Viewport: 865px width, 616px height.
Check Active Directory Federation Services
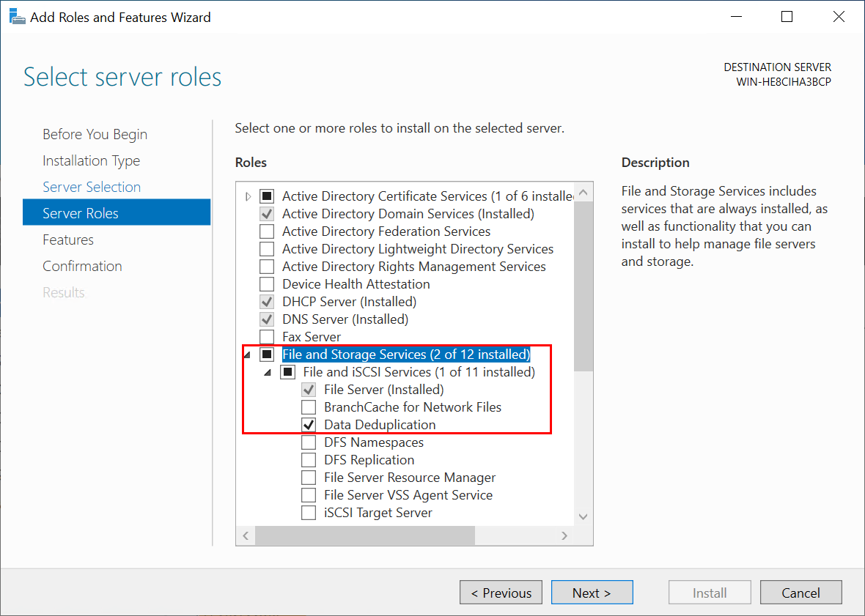coord(267,231)
